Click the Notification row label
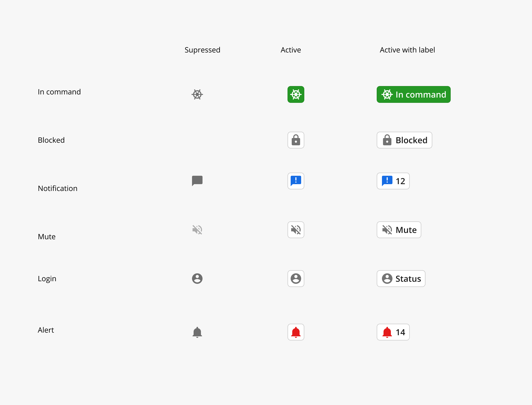Image resolution: width=532 pixels, height=405 pixels. (58, 188)
